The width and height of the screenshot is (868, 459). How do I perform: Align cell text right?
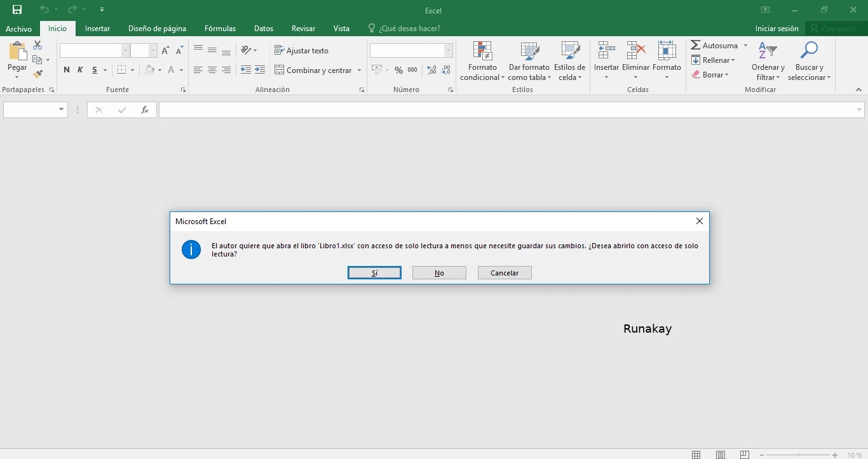coord(226,70)
